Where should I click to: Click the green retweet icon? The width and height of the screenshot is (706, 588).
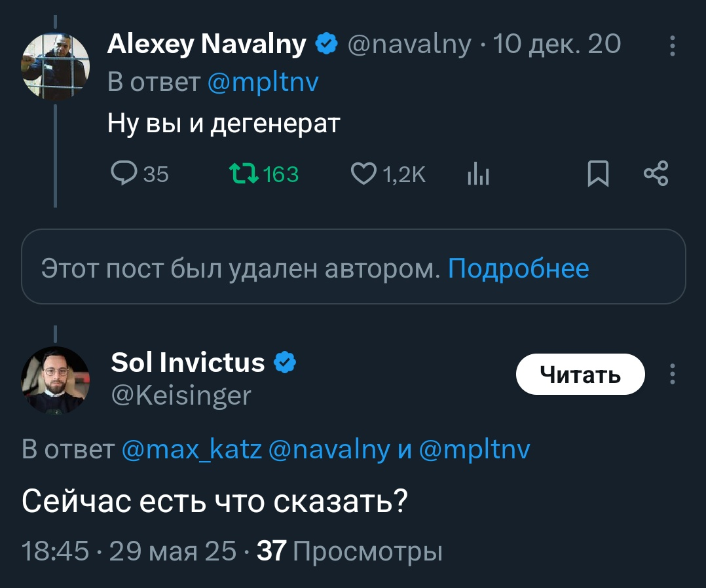[244, 174]
